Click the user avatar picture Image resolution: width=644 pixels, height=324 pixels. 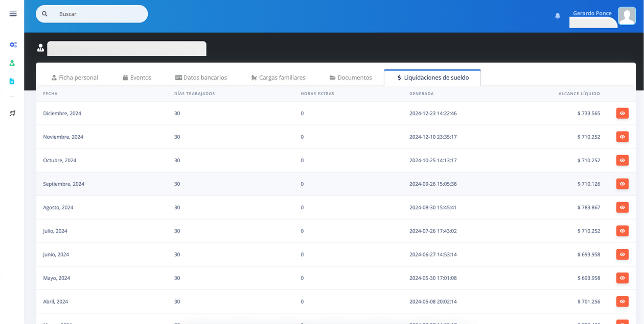pyautogui.click(x=627, y=16)
